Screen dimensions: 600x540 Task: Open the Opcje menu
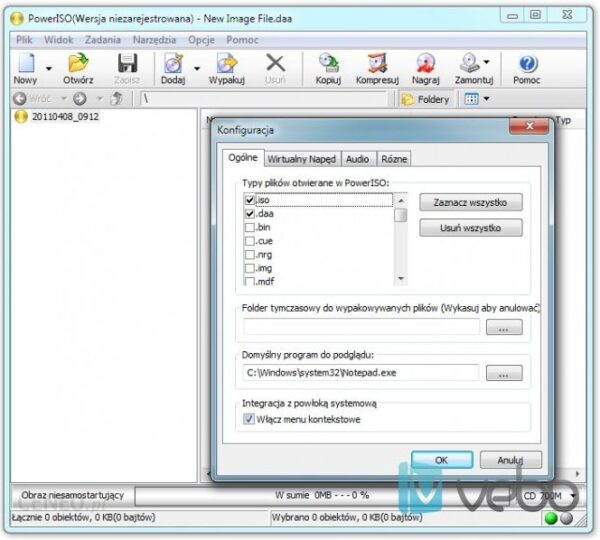pyautogui.click(x=201, y=40)
